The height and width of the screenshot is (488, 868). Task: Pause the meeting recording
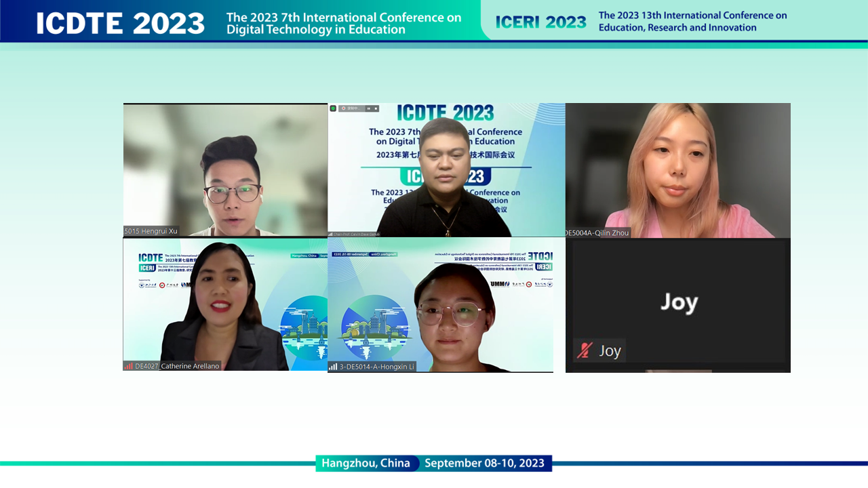[369, 108]
